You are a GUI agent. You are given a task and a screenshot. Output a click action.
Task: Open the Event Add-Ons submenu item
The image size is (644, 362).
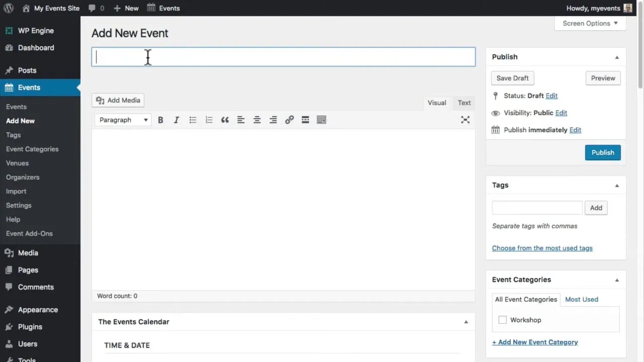(29, 233)
